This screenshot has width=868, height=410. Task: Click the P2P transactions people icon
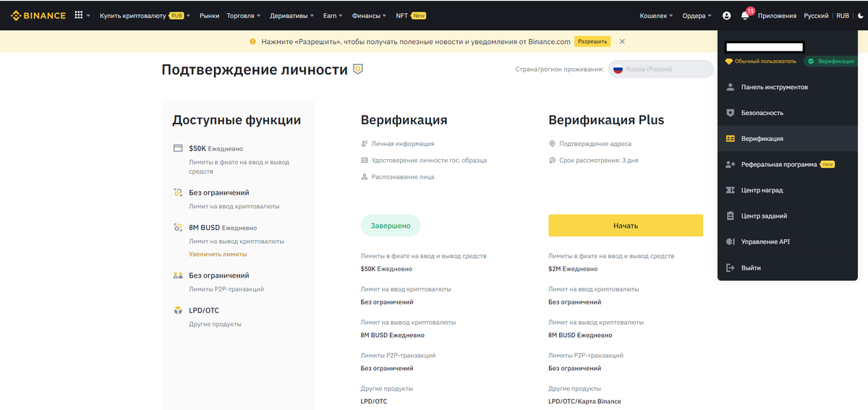click(x=178, y=276)
